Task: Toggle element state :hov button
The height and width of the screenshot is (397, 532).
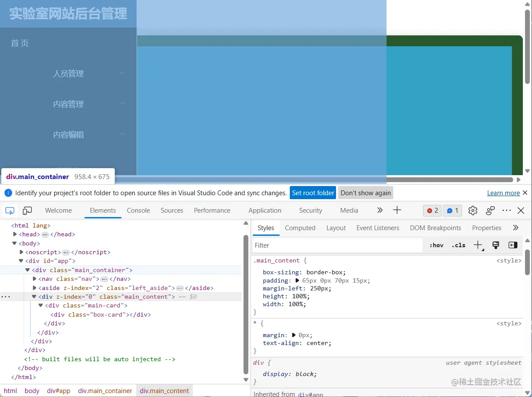Action: 436,245
